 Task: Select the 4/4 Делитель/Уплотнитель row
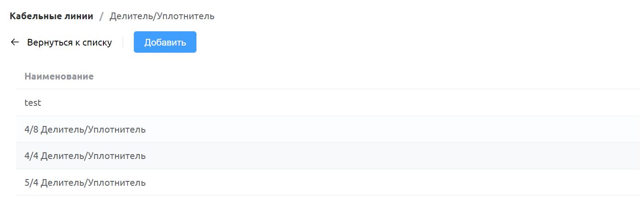pyautogui.click(x=328, y=156)
